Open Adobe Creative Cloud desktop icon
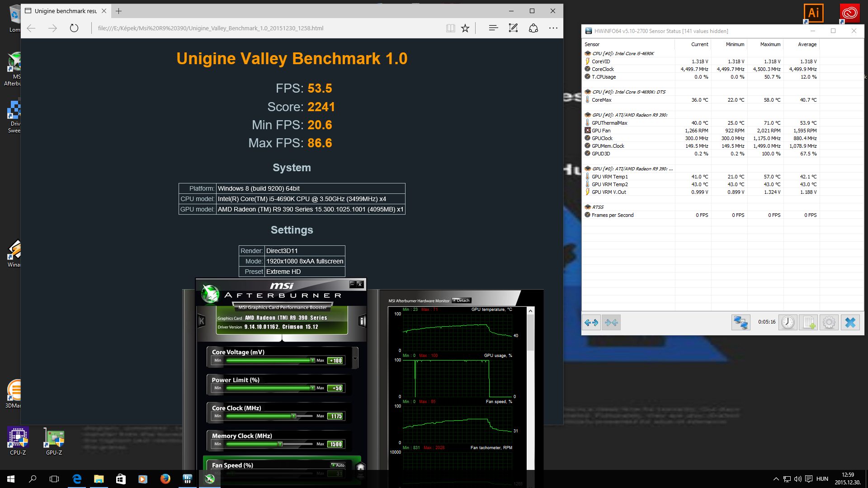The height and width of the screenshot is (488, 868). pyautogui.click(x=849, y=13)
